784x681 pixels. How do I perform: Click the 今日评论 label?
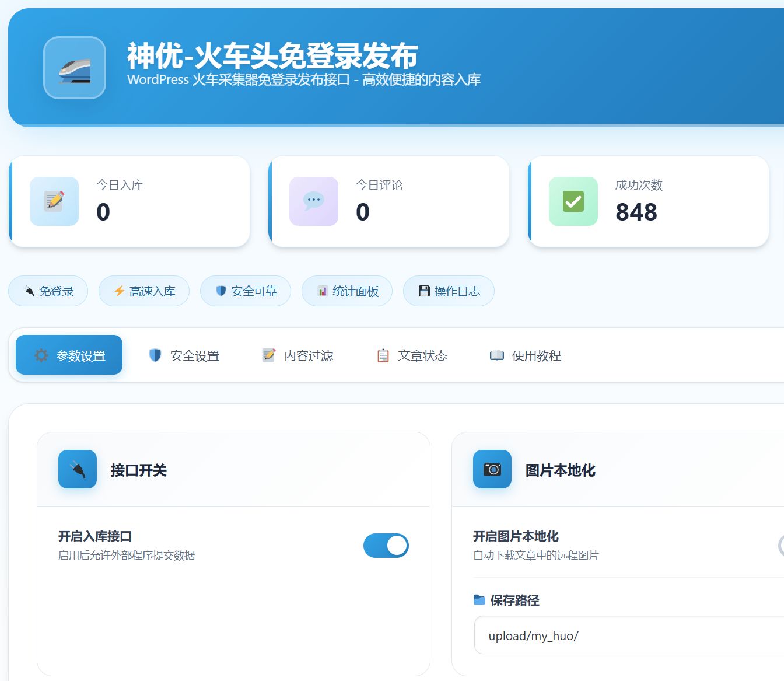point(379,185)
